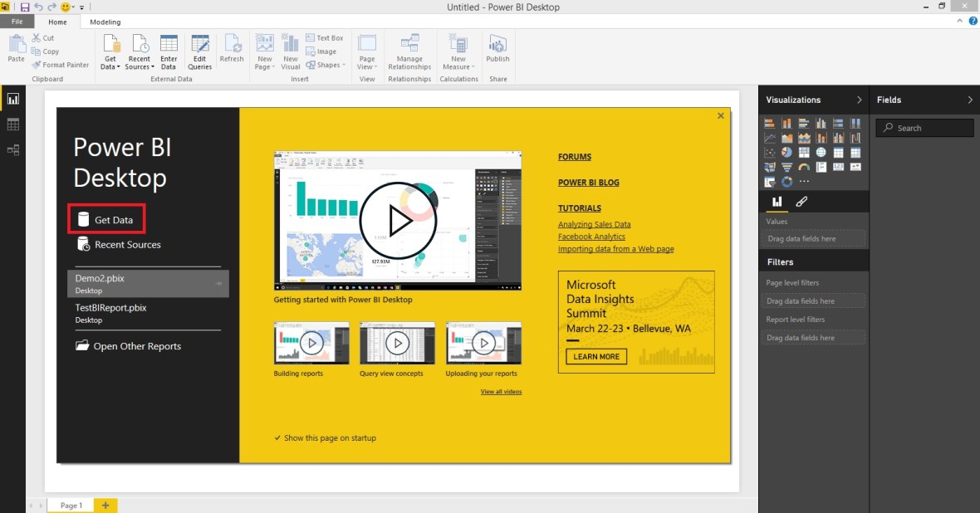Viewport: 980px width, 513px height.
Task: Choose the gauge visual in Visualizations pane
Action: pos(804,167)
